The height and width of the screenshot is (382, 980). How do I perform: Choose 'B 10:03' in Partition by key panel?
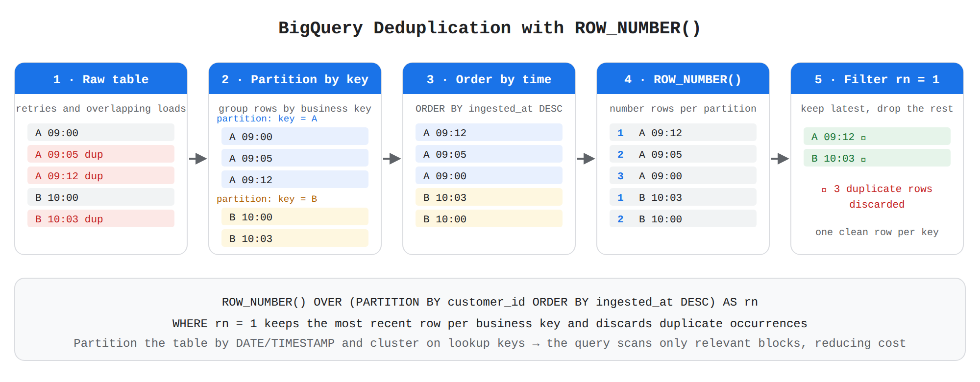295,238
